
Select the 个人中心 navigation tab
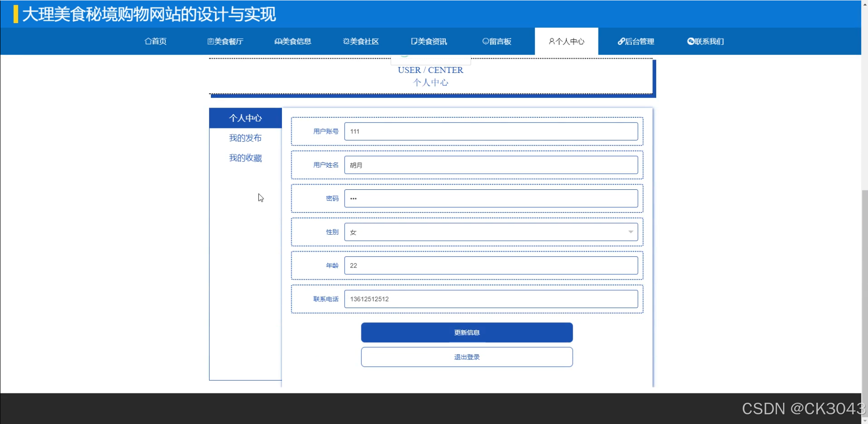tap(567, 41)
